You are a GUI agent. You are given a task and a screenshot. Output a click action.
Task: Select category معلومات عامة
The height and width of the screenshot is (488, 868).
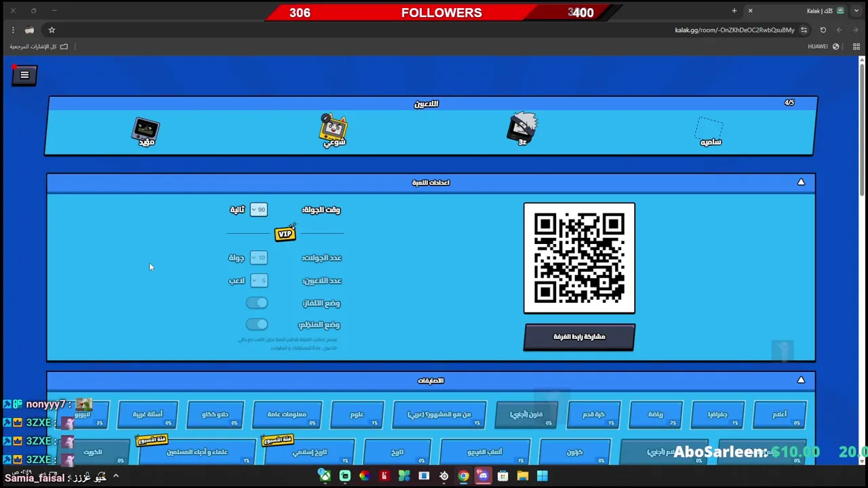(287, 415)
